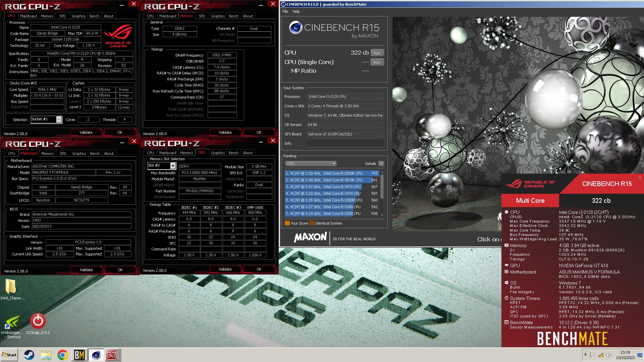Screen dimensions: 644x362
Task: Show hidden tray icons arrow
Action: pyautogui.click(x=585, y=355)
